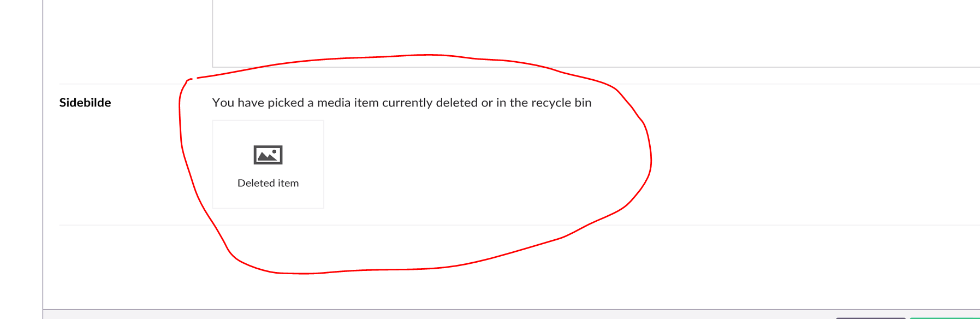Focus the large text area above Sidebilde
The width and height of the screenshot is (980, 319).
(x=596, y=33)
